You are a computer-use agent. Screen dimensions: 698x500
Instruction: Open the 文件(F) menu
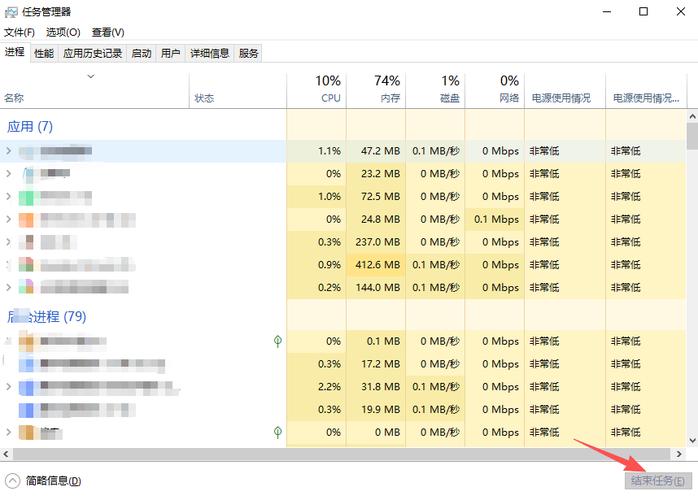19,33
